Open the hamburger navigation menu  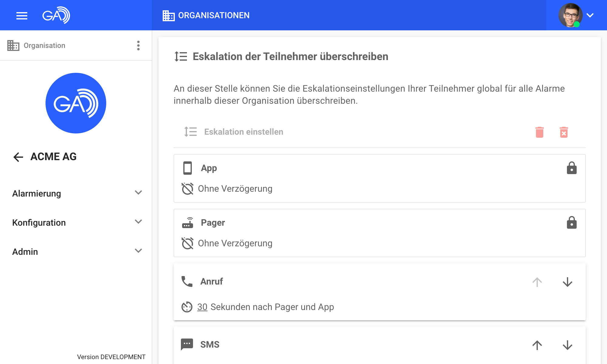point(22,15)
